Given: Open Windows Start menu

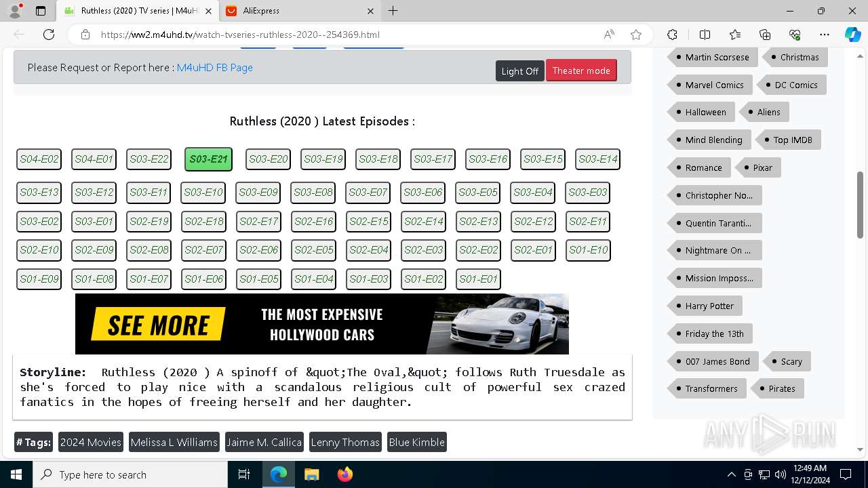Looking at the screenshot, I should pos(16,474).
